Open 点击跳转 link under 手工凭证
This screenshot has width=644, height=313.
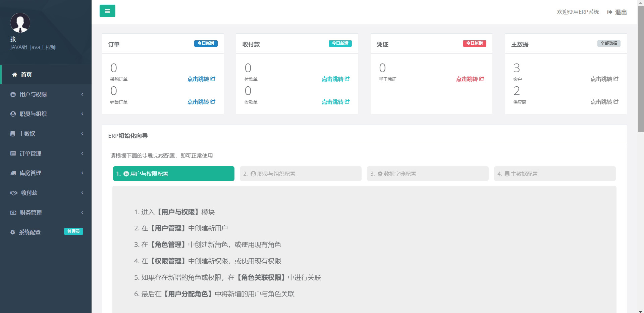pos(470,79)
